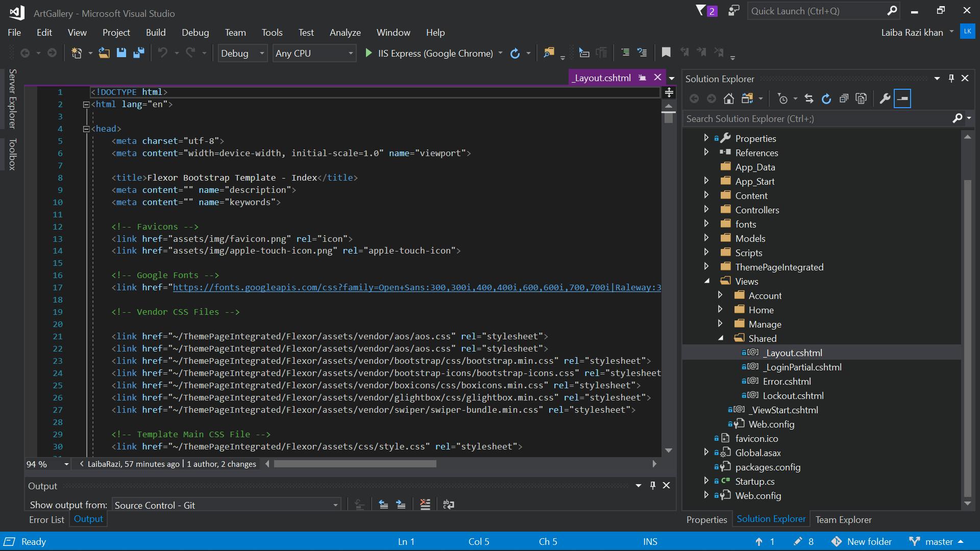Open the Tools menu
The width and height of the screenshot is (980, 551).
pyautogui.click(x=272, y=32)
